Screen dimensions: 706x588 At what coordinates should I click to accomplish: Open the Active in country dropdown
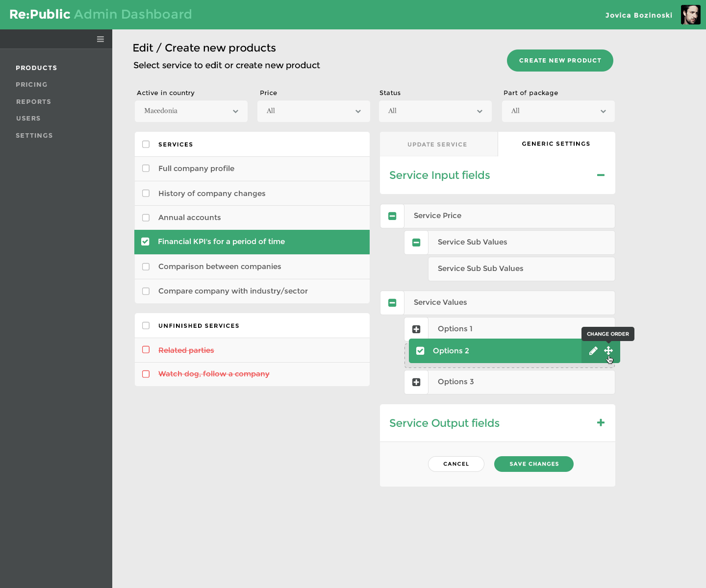[191, 111]
